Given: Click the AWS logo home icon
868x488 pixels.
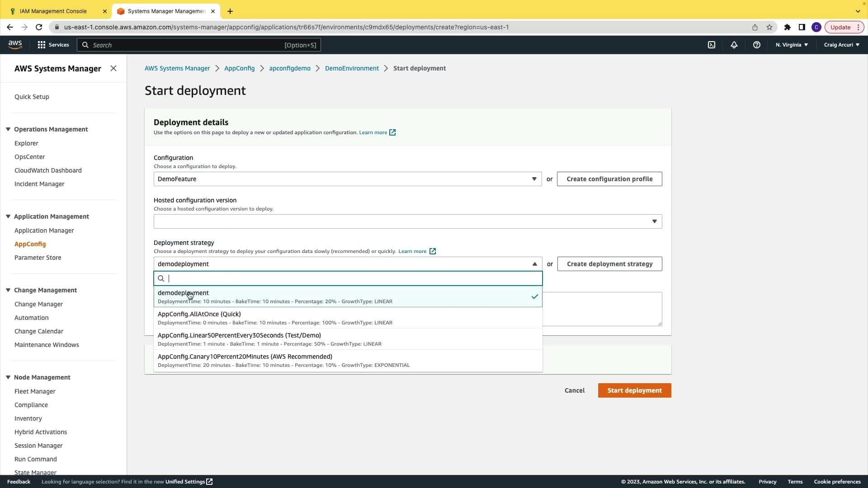Looking at the screenshot, I should (15, 44).
